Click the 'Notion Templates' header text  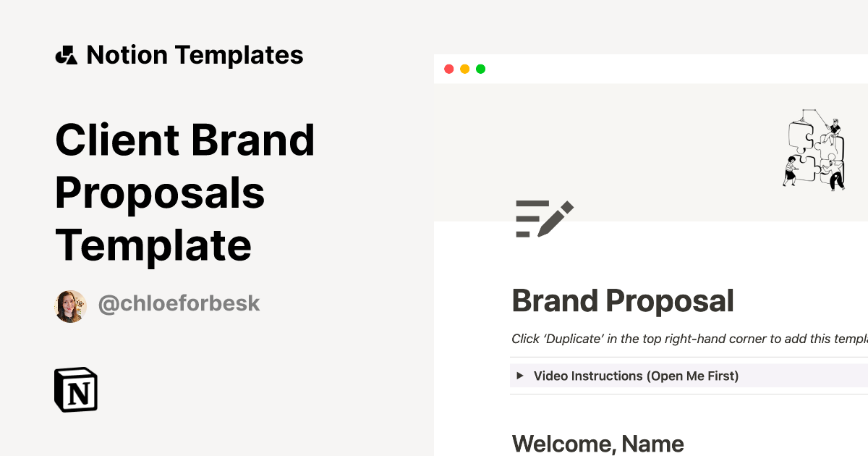195,54
